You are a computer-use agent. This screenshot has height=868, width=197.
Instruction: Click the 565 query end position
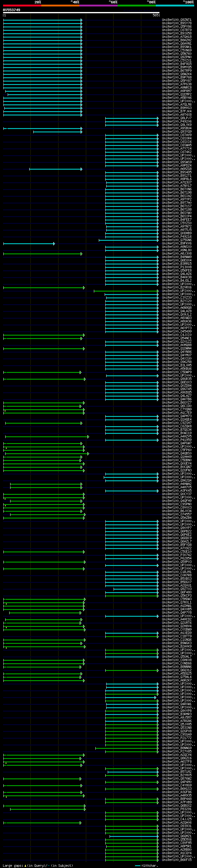tap(155, 15)
